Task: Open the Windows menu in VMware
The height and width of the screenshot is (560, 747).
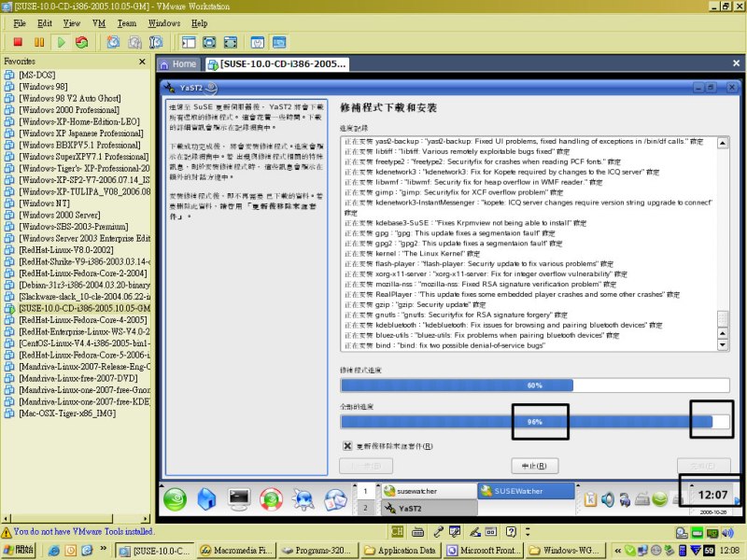Action: (x=164, y=23)
